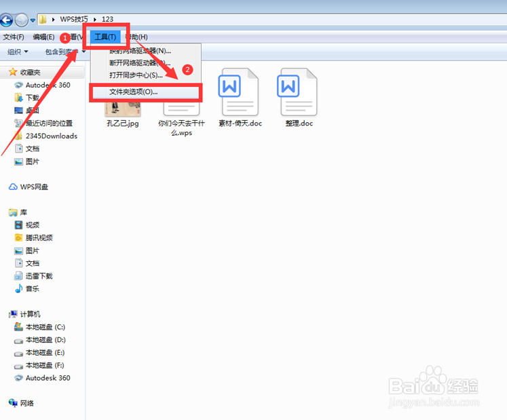Open the 腾讯视频 library
The height and width of the screenshot is (420, 507).
(x=33, y=237)
